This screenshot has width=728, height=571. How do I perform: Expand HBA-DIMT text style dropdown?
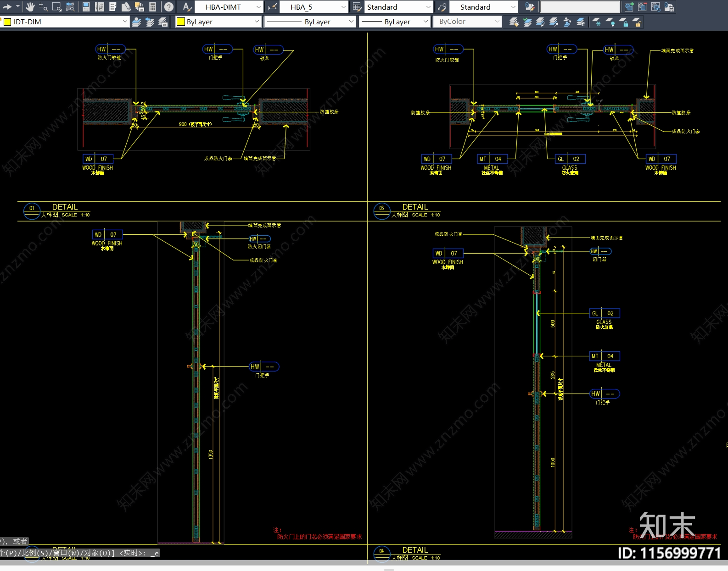(x=258, y=7)
